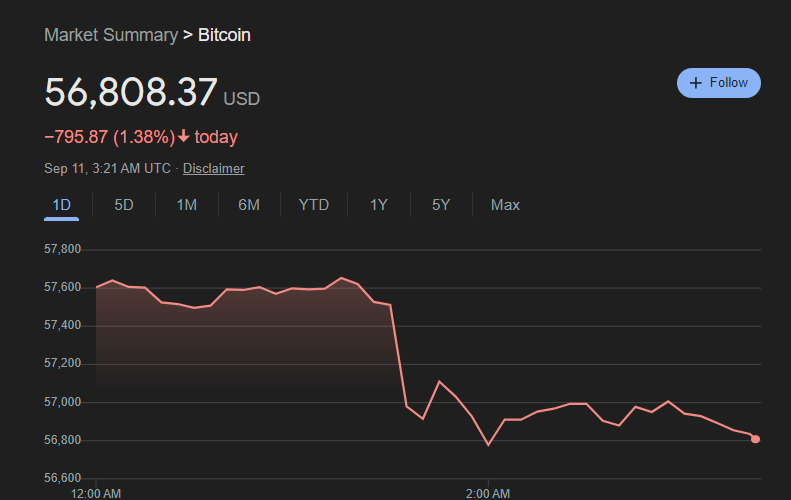Open the 5Y chart range
Screen dimensions: 791x500
(x=441, y=205)
